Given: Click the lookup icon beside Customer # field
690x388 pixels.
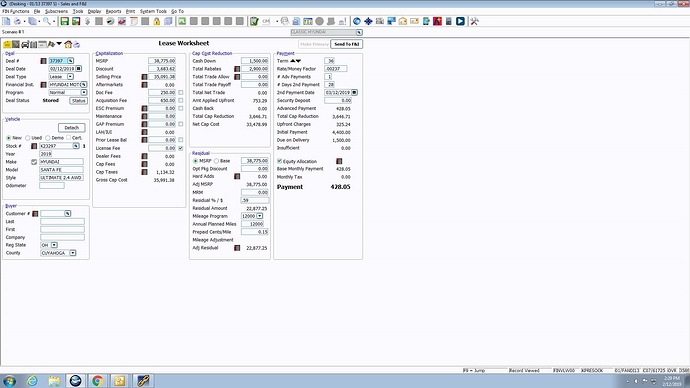Looking at the screenshot, I should [68, 213].
